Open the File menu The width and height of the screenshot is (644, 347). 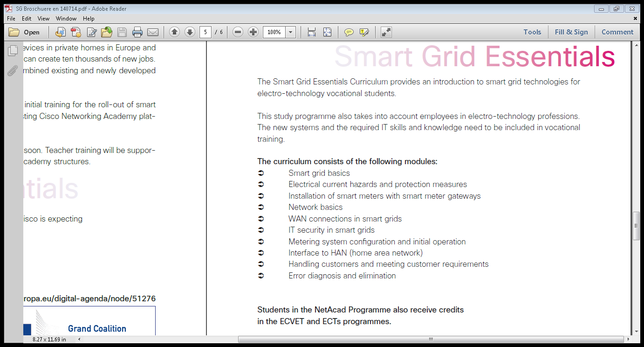[11, 19]
